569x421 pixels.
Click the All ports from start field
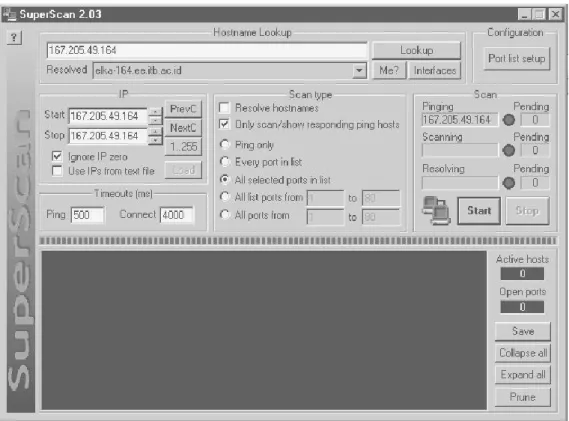click(x=325, y=217)
